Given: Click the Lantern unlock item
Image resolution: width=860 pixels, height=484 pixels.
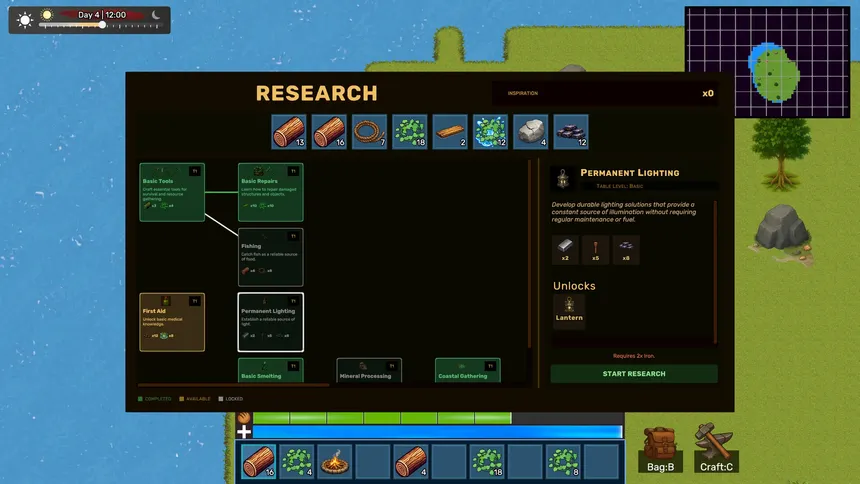Looking at the screenshot, I should pos(569,311).
